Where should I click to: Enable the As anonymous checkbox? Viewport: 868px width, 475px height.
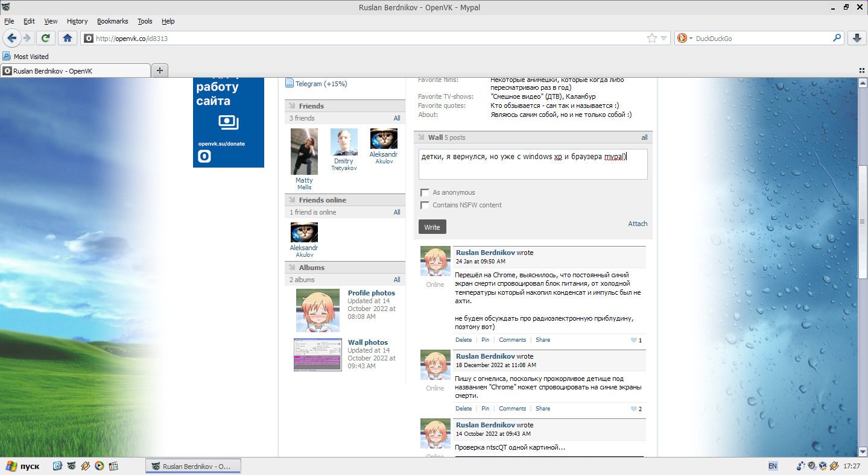tap(425, 193)
